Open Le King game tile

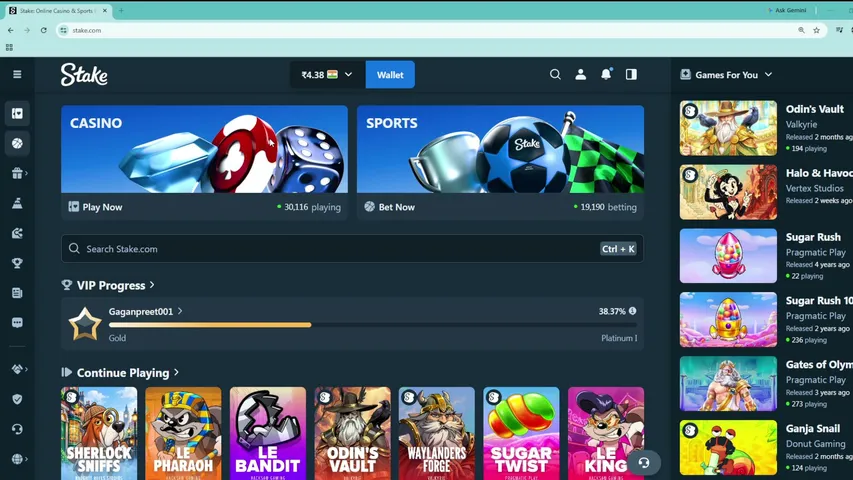606,433
